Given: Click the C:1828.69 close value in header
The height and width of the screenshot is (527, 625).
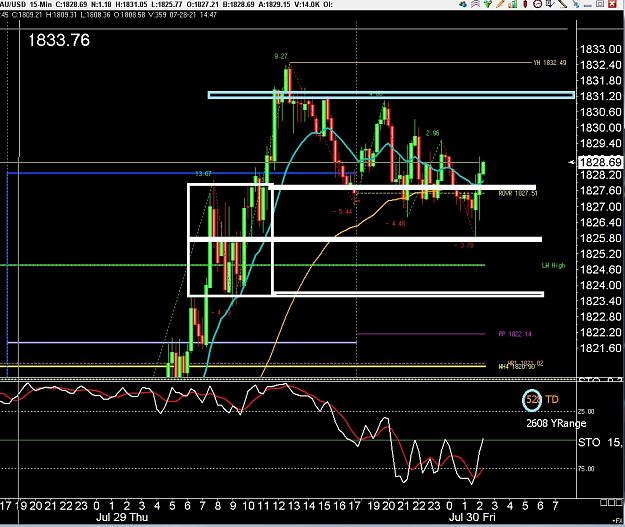Looking at the screenshot, I should pyautogui.click(x=71, y=4).
